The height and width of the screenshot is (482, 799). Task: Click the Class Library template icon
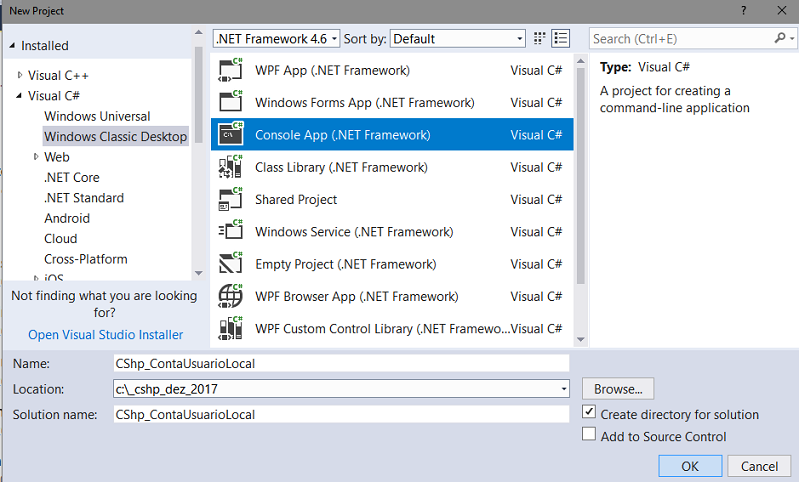click(x=230, y=167)
